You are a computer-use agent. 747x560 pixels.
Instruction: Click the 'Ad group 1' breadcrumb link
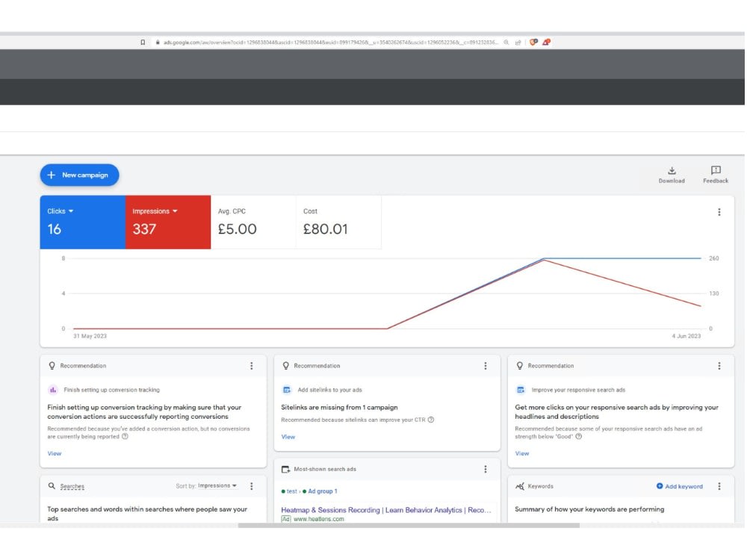click(x=323, y=491)
